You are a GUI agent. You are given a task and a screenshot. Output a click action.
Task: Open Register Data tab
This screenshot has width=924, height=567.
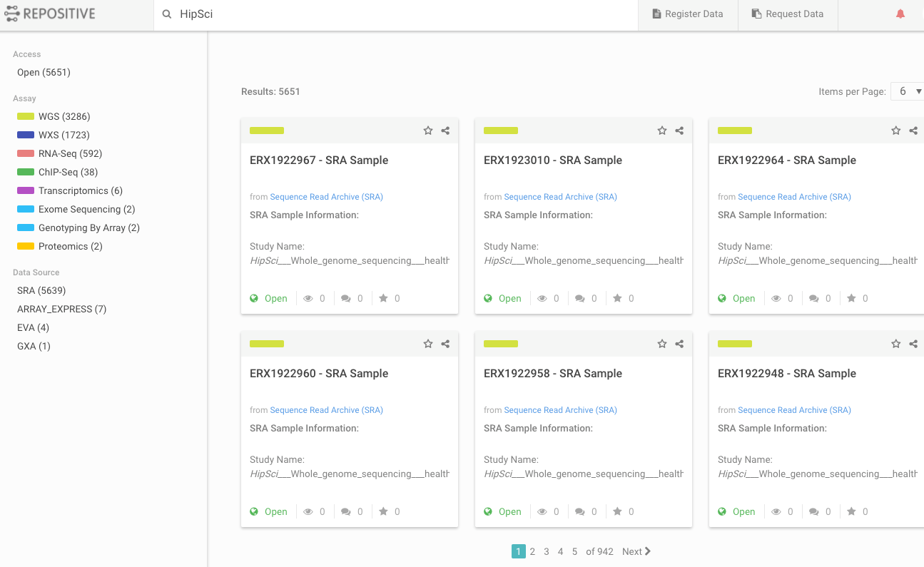click(688, 14)
